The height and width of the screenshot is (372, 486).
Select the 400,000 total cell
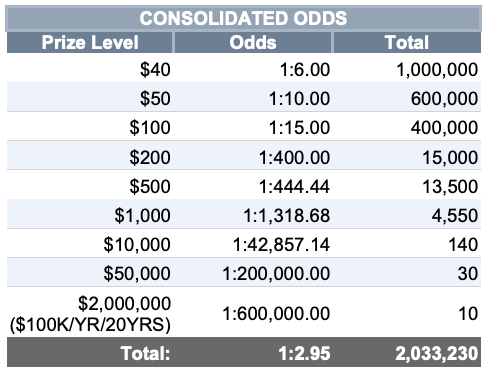pyautogui.click(x=407, y=127)
